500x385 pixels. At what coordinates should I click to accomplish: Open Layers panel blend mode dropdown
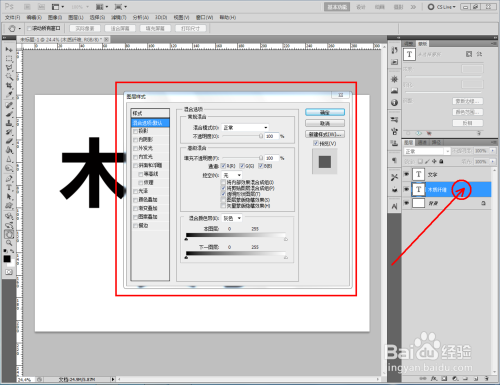(x=427, y=151)
